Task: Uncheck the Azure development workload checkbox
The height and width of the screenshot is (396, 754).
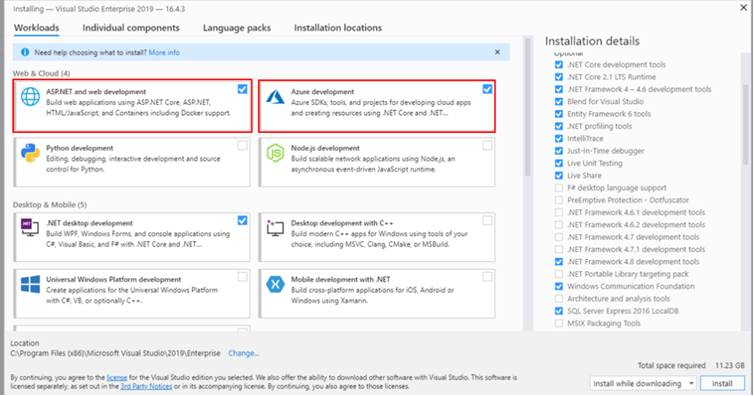Action: pos(487,89)
